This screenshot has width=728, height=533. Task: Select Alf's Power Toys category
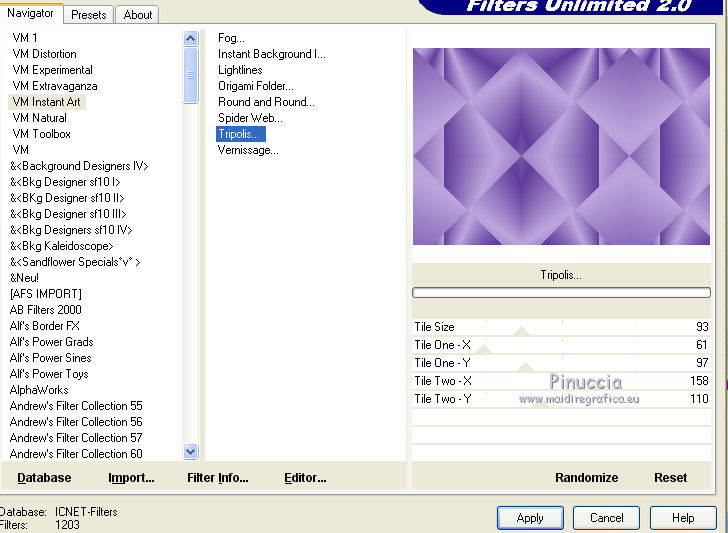point(49,374)
